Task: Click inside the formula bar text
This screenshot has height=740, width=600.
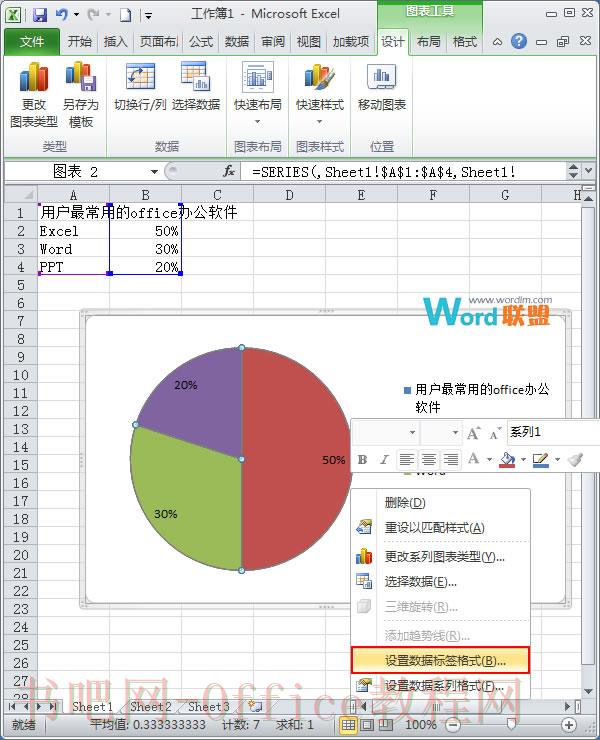Action: coord(383,172)
